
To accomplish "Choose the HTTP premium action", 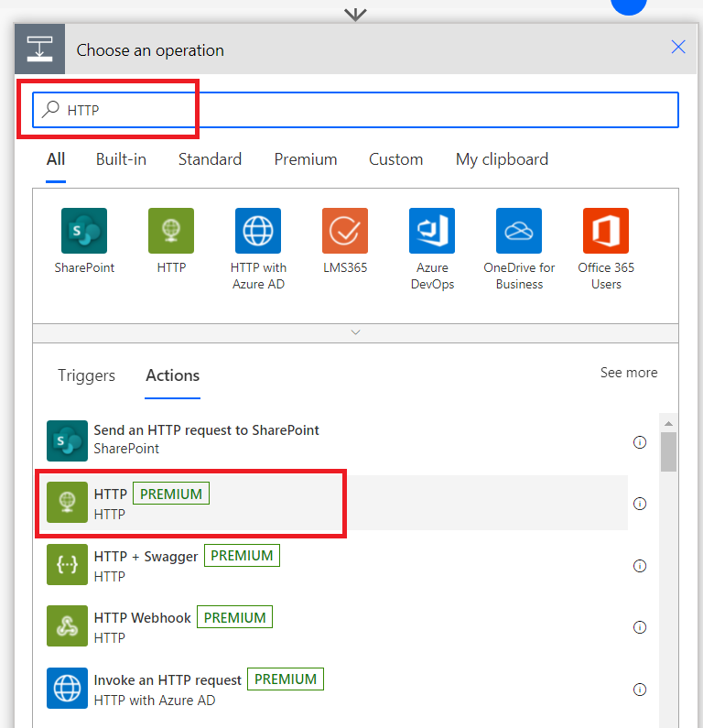I will click(x=332, y=503).
